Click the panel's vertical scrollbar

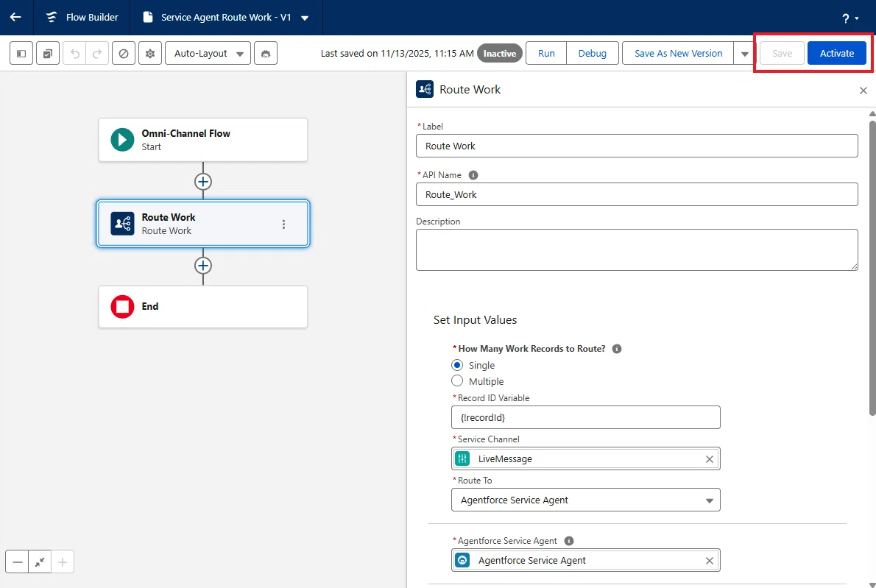tap(872, 267)
